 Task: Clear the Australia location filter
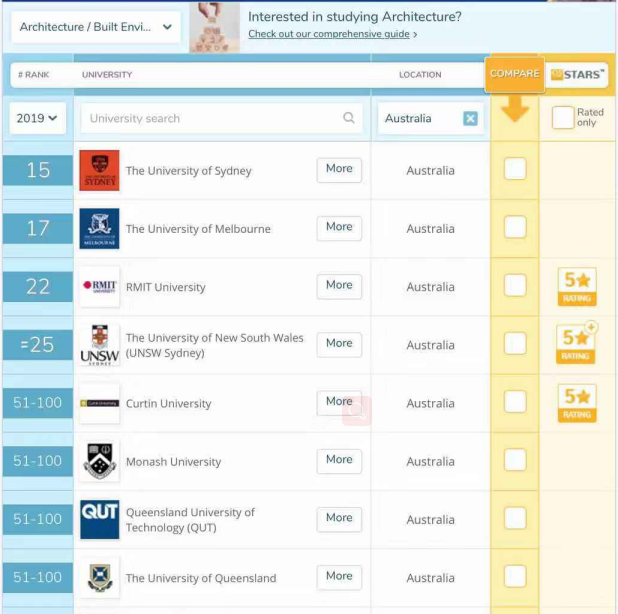point(470,118)
